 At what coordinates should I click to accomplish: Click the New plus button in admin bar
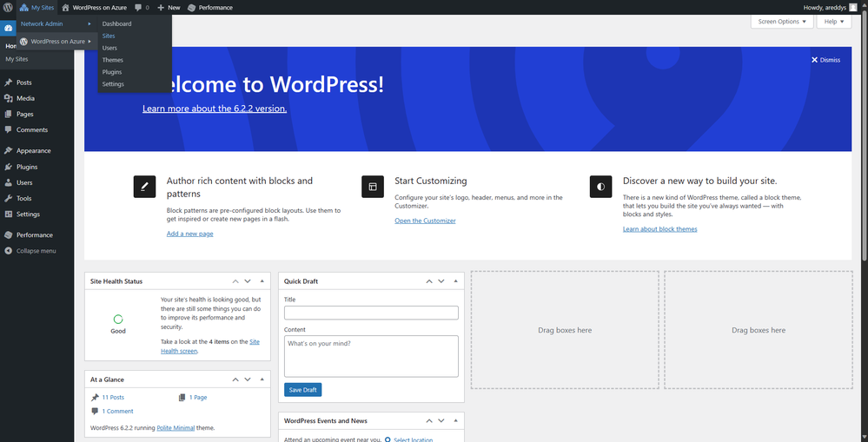click(x=169, y=8)
